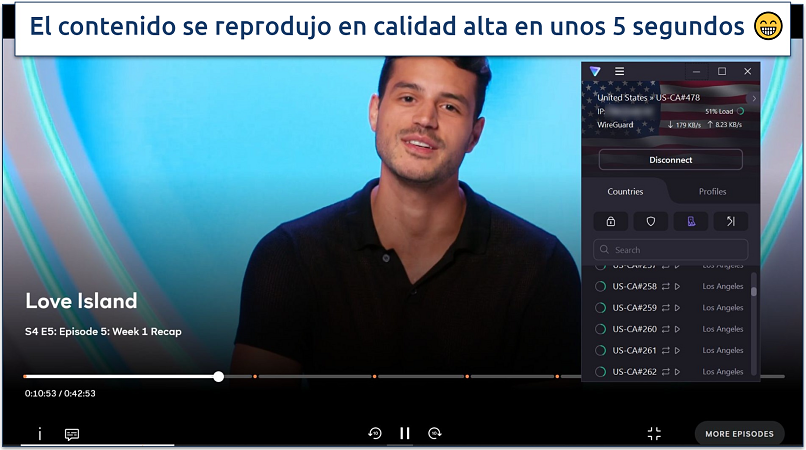Open the subtitles and captions menu

click(x=72, y=434)
